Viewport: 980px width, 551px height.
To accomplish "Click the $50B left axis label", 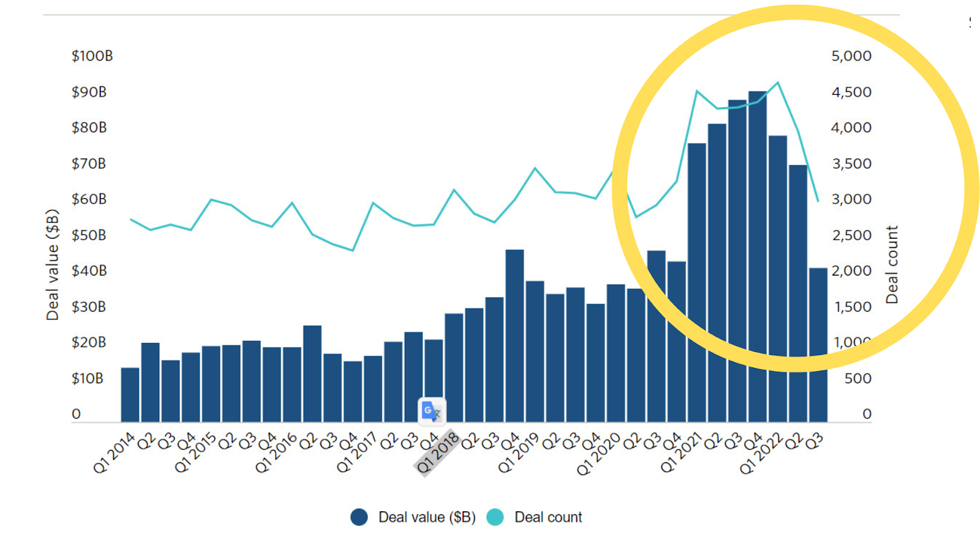I will 89,235.
